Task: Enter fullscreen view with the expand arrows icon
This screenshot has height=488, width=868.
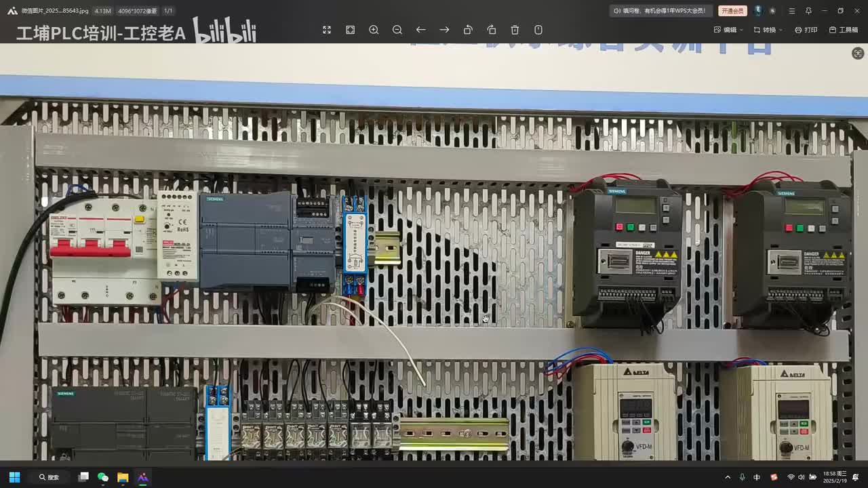Action: click(x=327, y=30)
